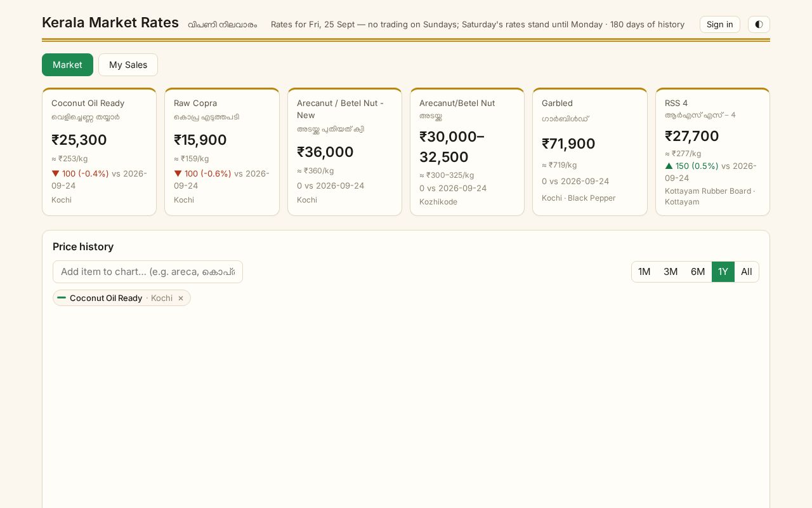812x508 pixels.
Task: Open the Garbled black pepper card
Action: (590, 152)
